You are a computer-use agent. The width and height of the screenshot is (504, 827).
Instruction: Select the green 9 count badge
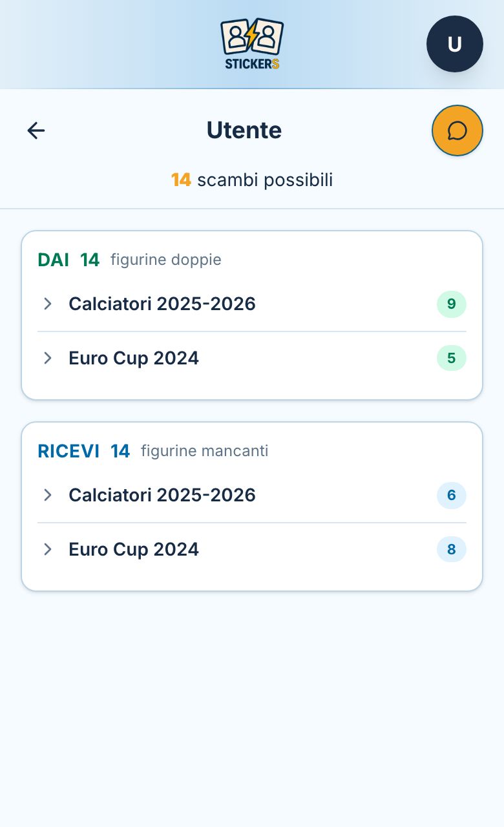click(x=452, y=304)
